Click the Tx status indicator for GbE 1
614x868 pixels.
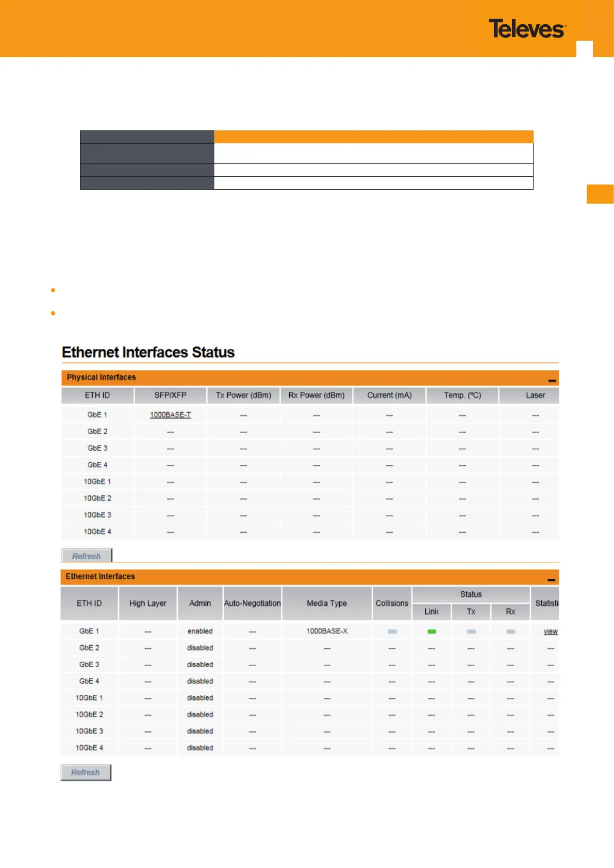coord(471,631)
